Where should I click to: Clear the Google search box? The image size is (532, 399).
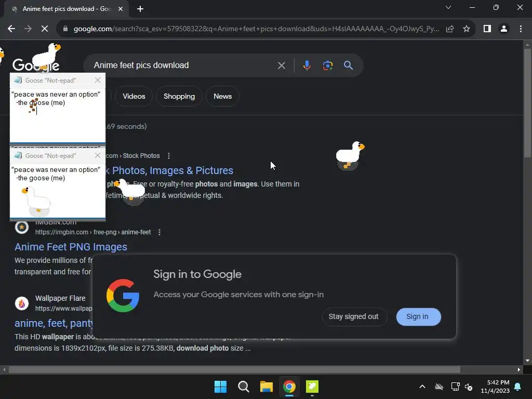tap(281, 65)
